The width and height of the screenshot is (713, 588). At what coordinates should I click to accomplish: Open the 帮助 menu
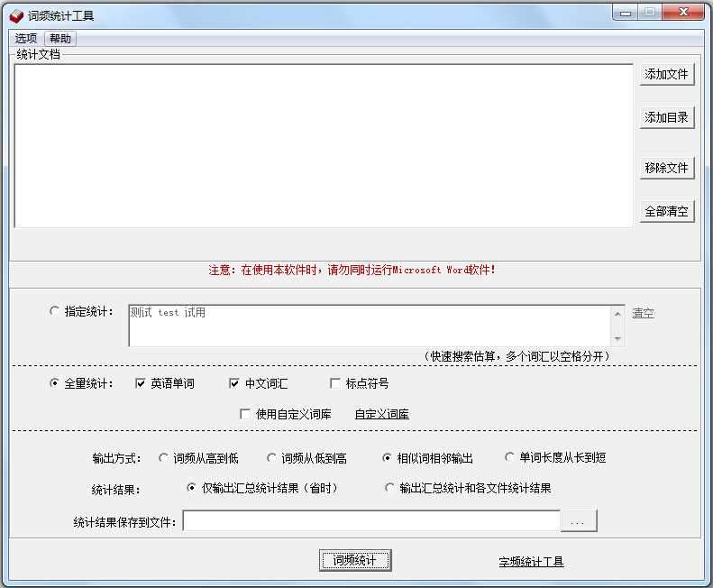point(60,39)
